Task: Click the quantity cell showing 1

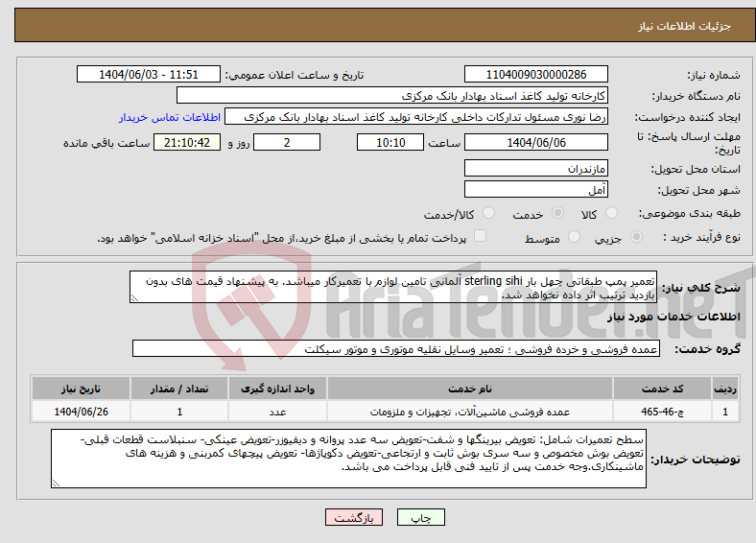Action: tap(179, 412)
